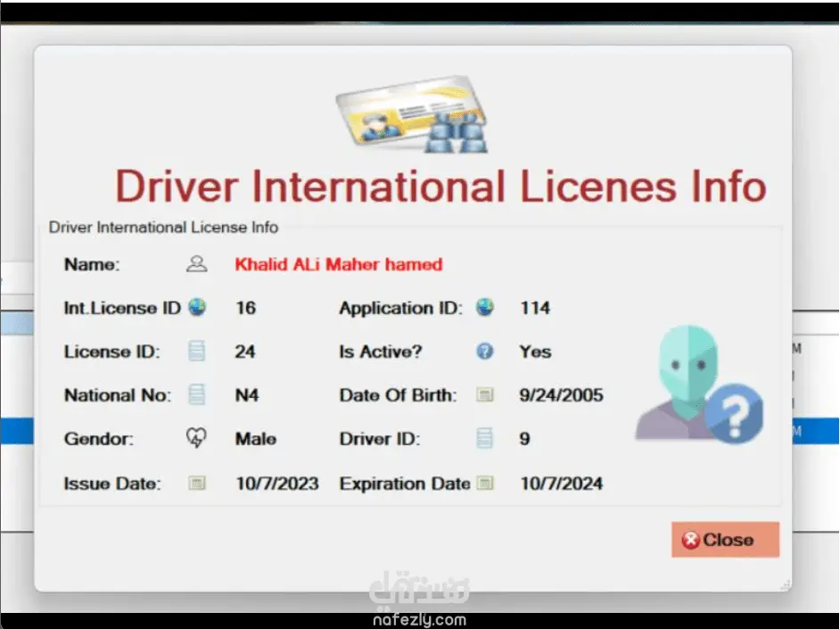Click the document icon beside License ID
Image resolution: width=840 pixels, height=629 pixels.
pos(196,352)
